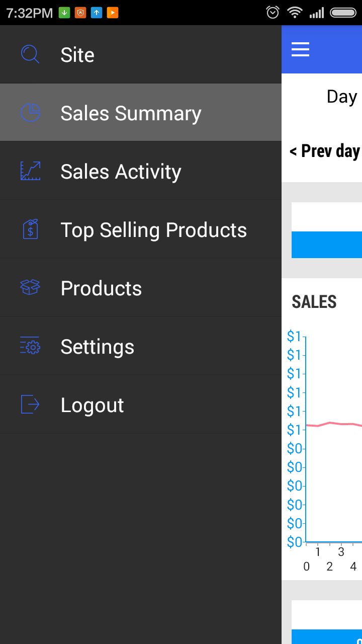Open the Products section
The image size is (362, 644).
pyautogui.click(x=101, y=288)
